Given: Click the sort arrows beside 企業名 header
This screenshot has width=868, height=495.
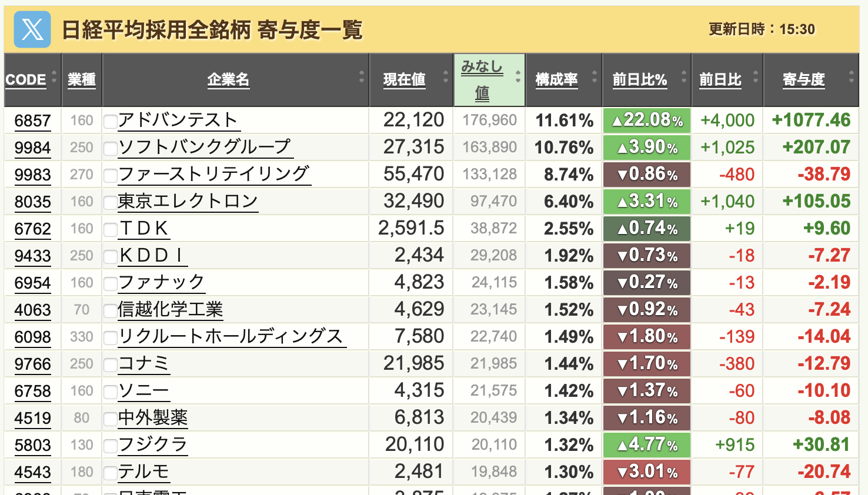Looking at the screenshot, I should click(361, 77).
